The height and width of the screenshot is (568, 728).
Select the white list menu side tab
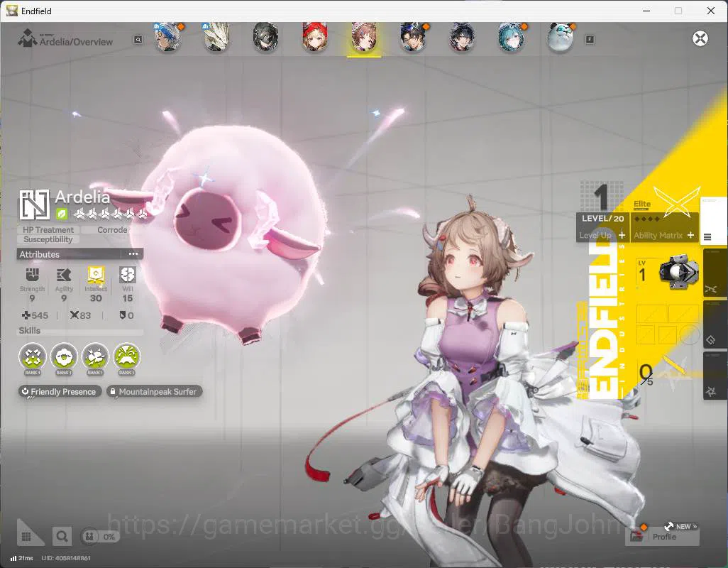(x=714, y=222)
